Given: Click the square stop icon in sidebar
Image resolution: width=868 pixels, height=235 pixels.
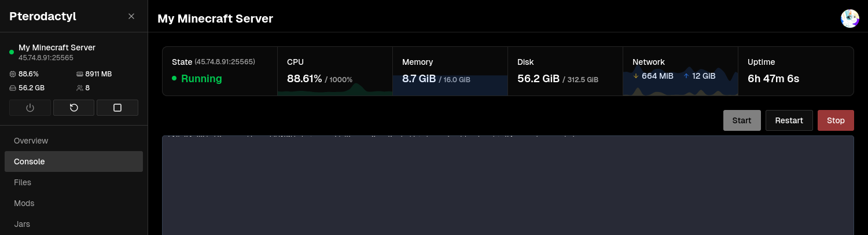Looking at the screenshot, I should click(x=117, y=108).
